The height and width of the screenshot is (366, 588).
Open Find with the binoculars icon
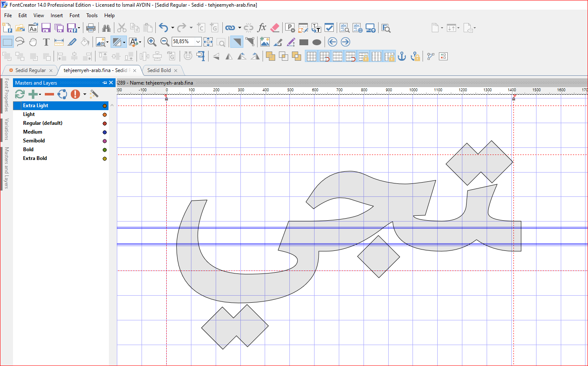tap(106, 28)
